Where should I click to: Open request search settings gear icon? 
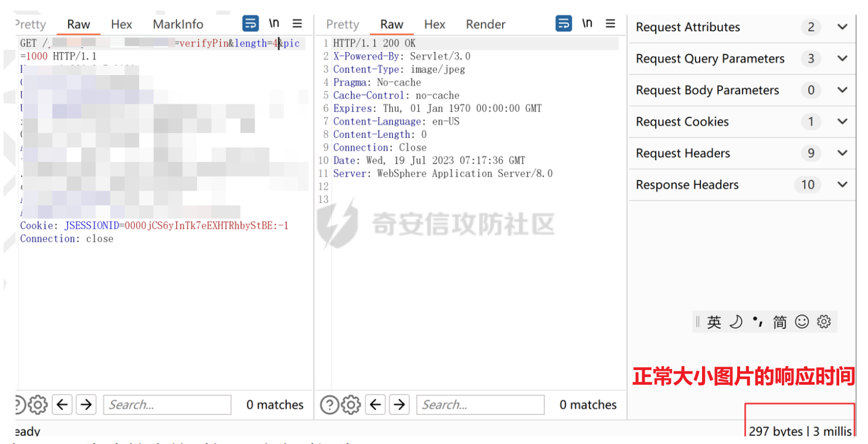pyautogui.click(x=38, y=405)
